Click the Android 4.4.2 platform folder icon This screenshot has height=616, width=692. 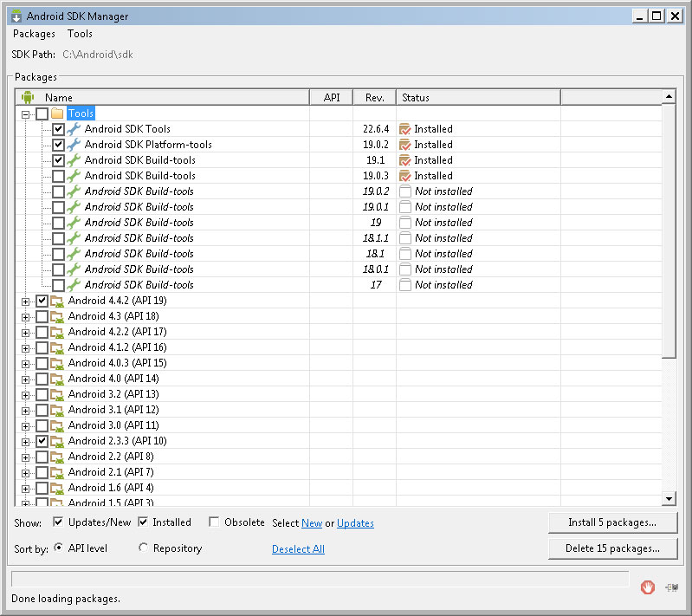tap(58, 301)
